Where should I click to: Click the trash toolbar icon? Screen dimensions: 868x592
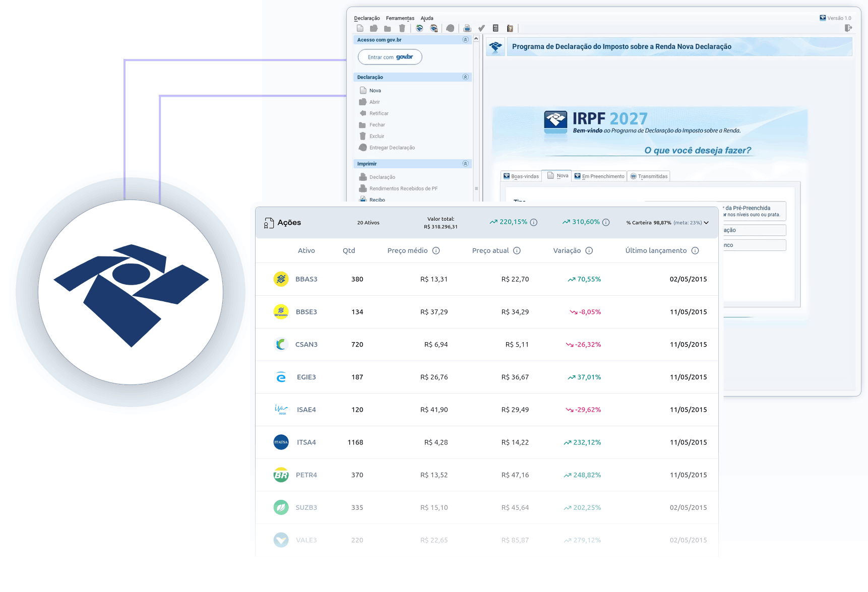click(402, 28)
